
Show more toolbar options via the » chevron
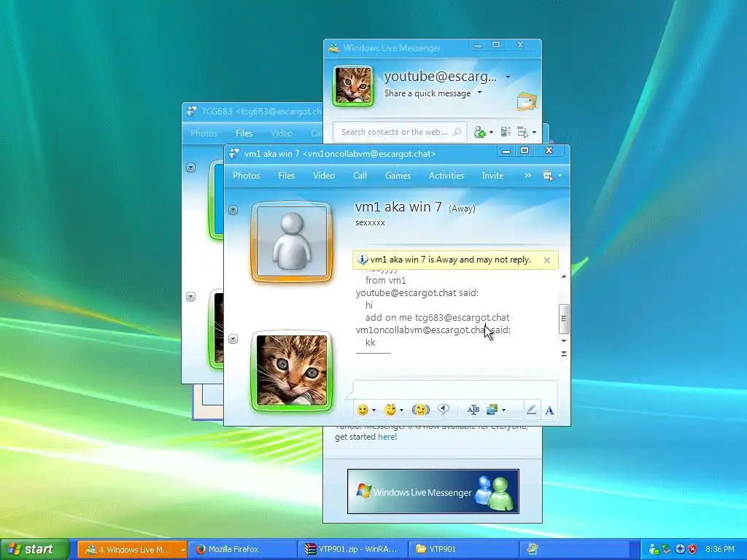coord(527,175)
